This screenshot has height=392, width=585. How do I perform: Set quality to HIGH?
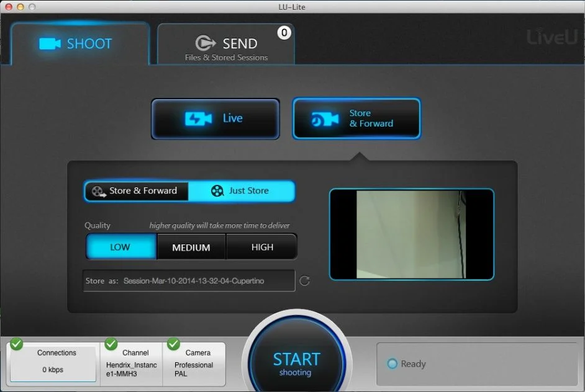tap(262, 247)
